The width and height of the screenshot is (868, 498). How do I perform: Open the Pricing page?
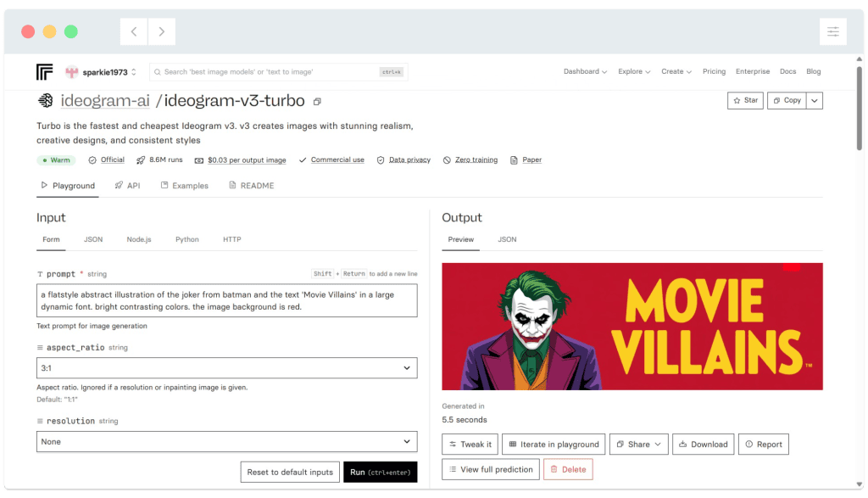tap(714, 71)
